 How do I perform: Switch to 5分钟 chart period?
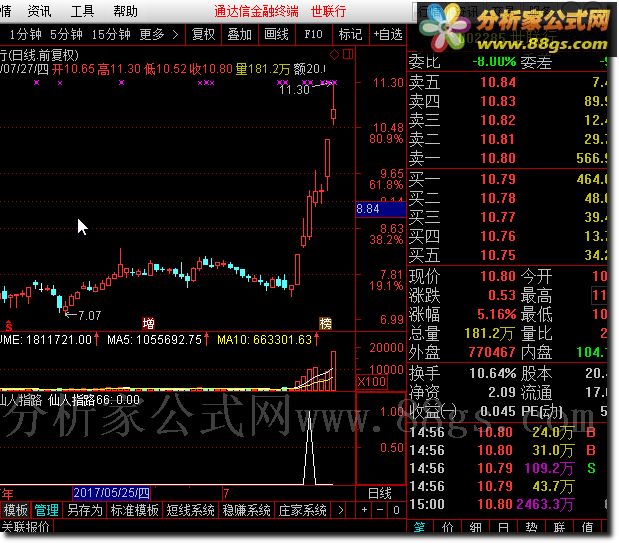coord(66,35)
